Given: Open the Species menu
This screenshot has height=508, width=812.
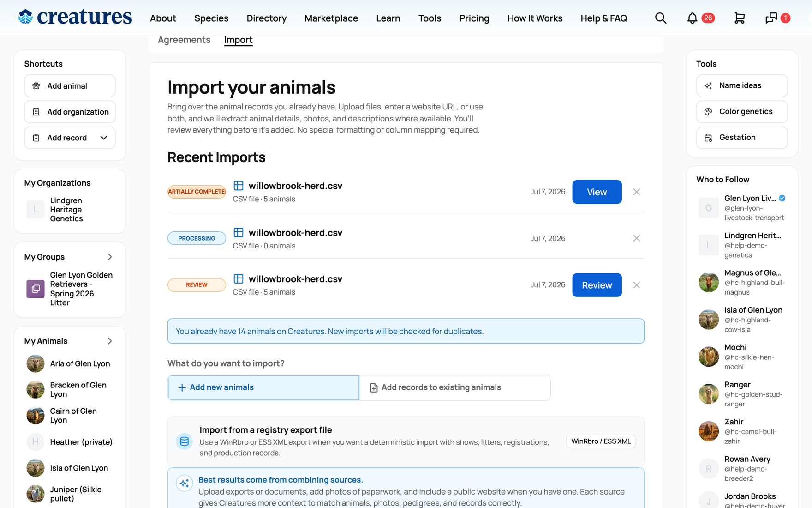Looking at the screenshot, I should 211,18.
